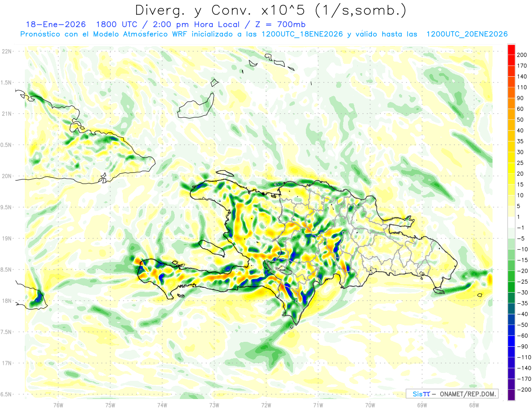This screenshot has width=532, height=411.
Task: Click the '74W' longitude label
Action: click(162, 404)
